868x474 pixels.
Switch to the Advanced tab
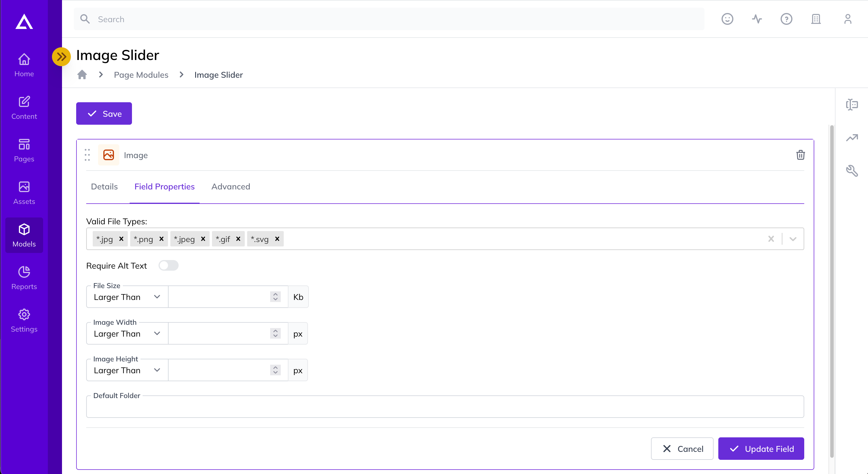pos(231,186)
